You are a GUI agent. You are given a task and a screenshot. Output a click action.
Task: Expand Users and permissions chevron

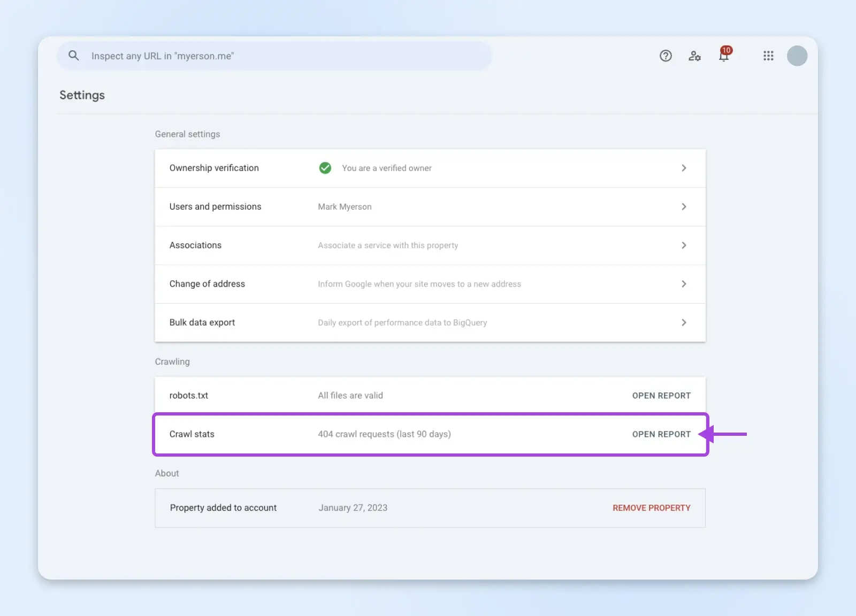point(684,206)
